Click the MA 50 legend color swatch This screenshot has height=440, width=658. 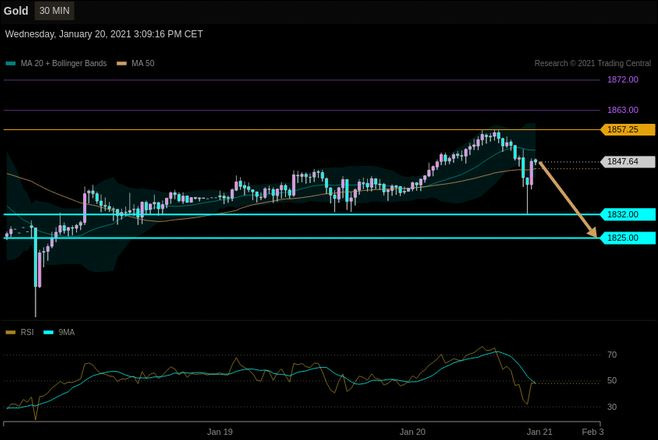122,63
